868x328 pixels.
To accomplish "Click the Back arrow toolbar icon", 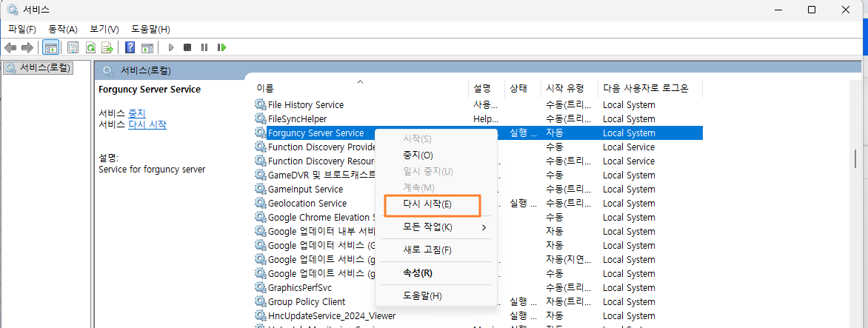I will [x=10, y=47].
